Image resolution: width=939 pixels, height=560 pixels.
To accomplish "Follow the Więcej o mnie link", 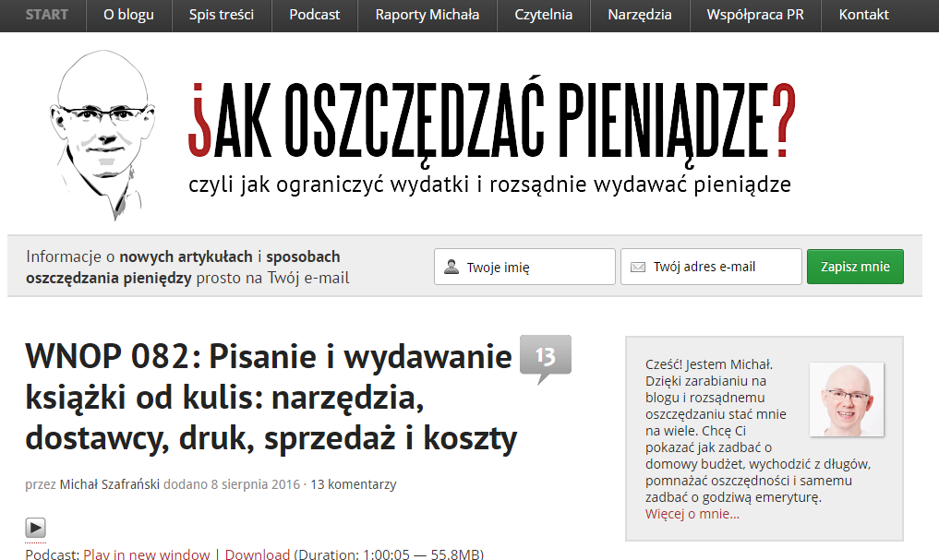I will coord(692,514).
